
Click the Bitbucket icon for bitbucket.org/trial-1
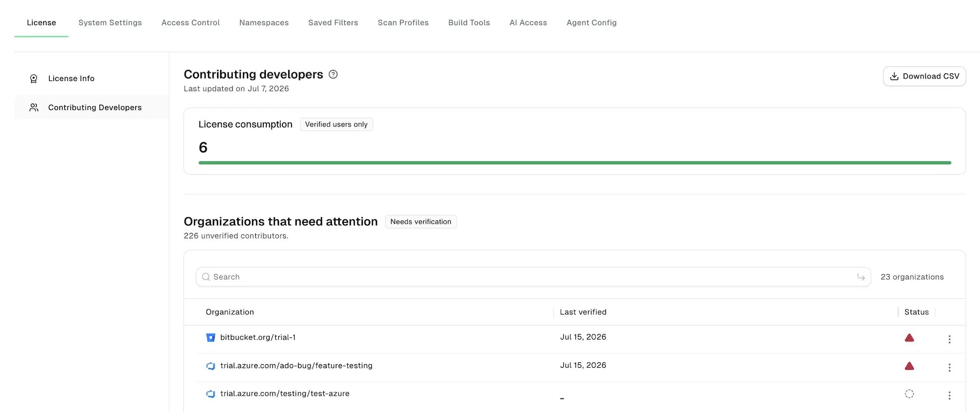[211, 338]
